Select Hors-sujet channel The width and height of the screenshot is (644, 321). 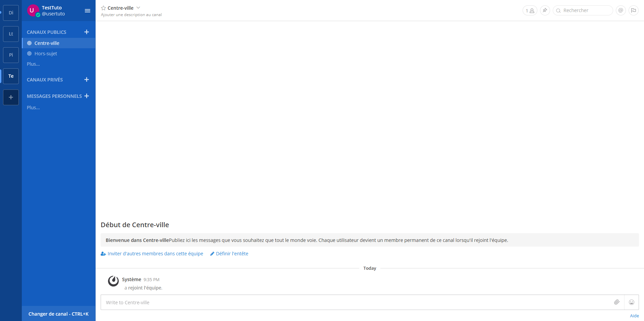(x=46, y=54)
